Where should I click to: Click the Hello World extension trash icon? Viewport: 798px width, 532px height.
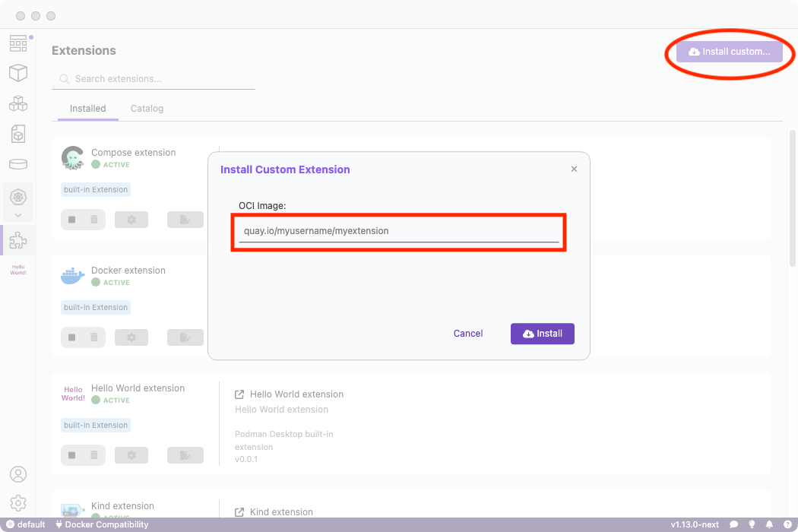tap(94, 455)
